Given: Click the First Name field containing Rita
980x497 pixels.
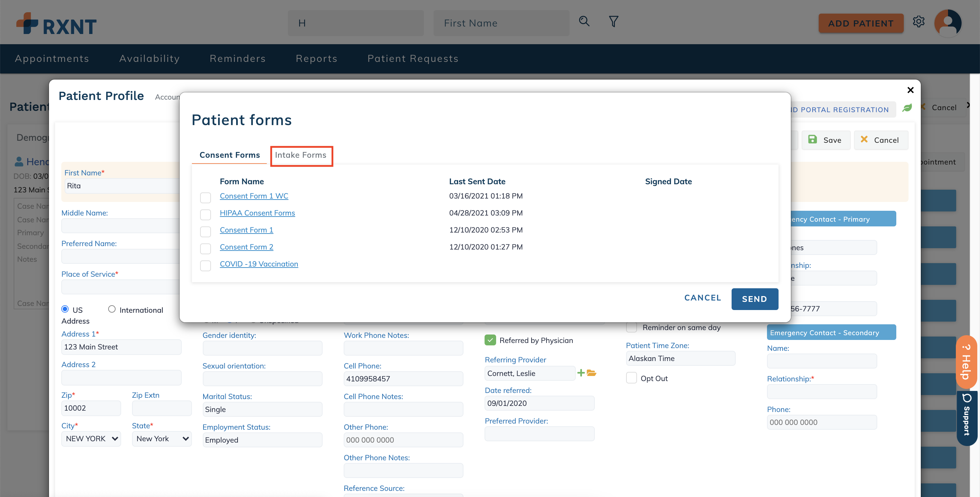Looking at the screenshot, I should (122, 186).
